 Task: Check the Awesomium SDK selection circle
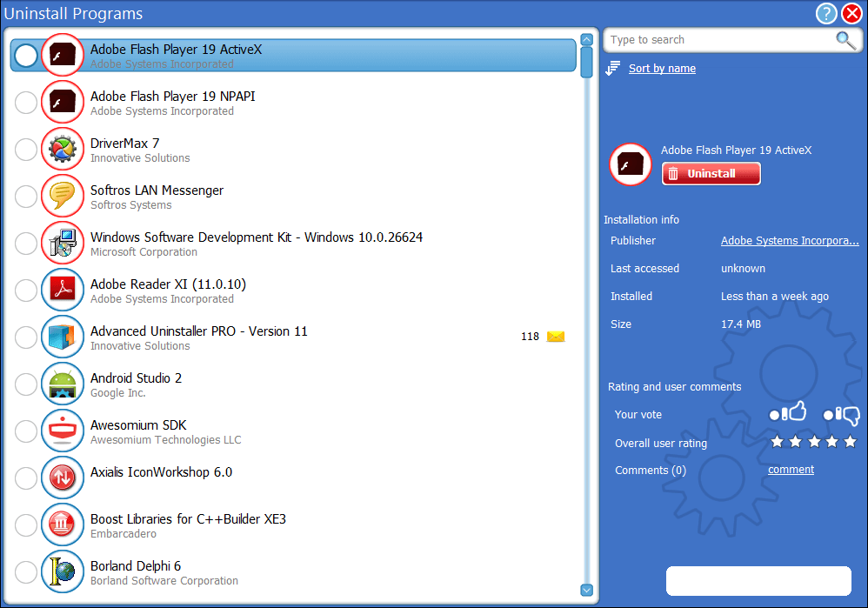click(26, 431)
